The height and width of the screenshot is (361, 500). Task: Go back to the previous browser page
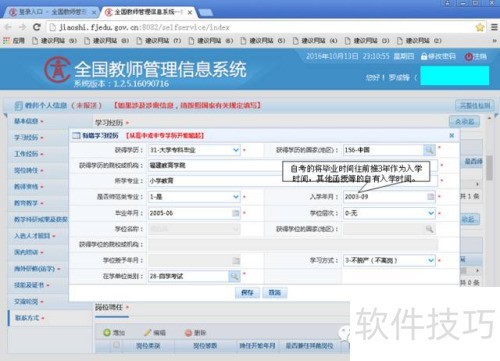coord(8,27)
